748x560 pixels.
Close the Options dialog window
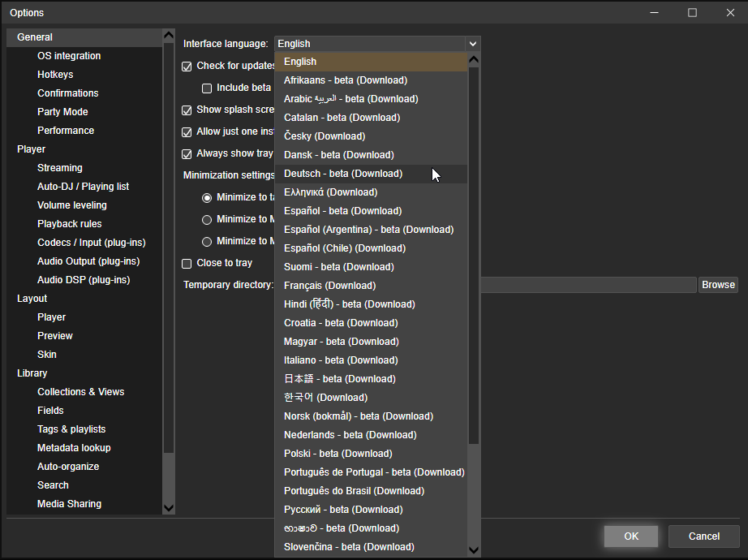pos(729,13)
